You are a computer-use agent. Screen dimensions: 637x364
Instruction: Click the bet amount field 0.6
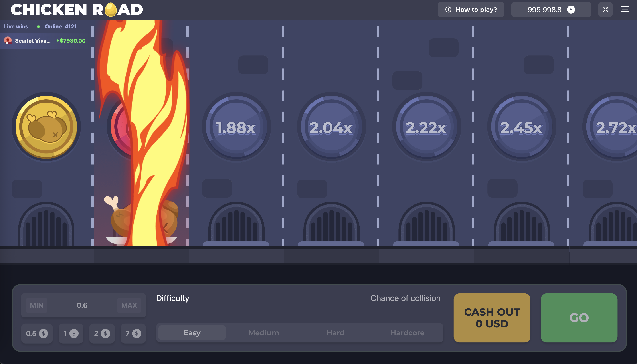82,305
